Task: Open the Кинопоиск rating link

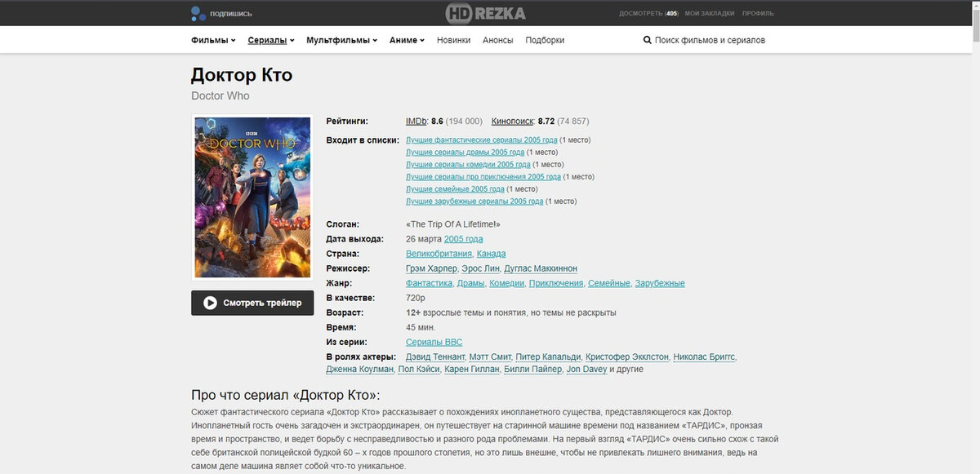Action: pos(513,122)
